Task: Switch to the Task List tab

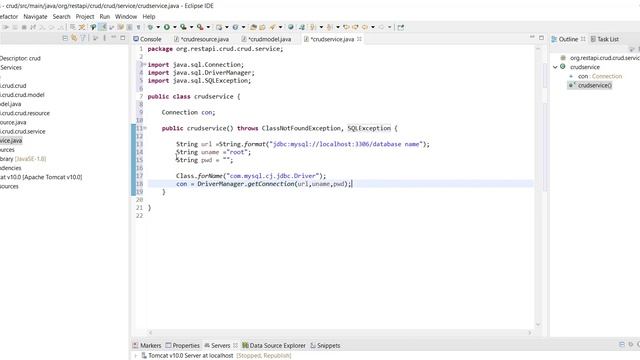Action: [604, 39]
